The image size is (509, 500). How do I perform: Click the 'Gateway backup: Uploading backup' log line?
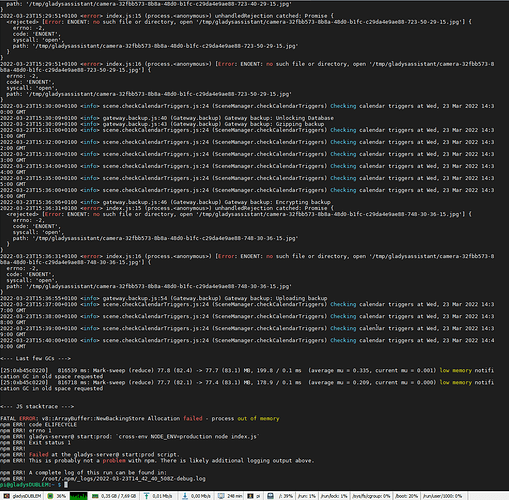click(164, 298)
